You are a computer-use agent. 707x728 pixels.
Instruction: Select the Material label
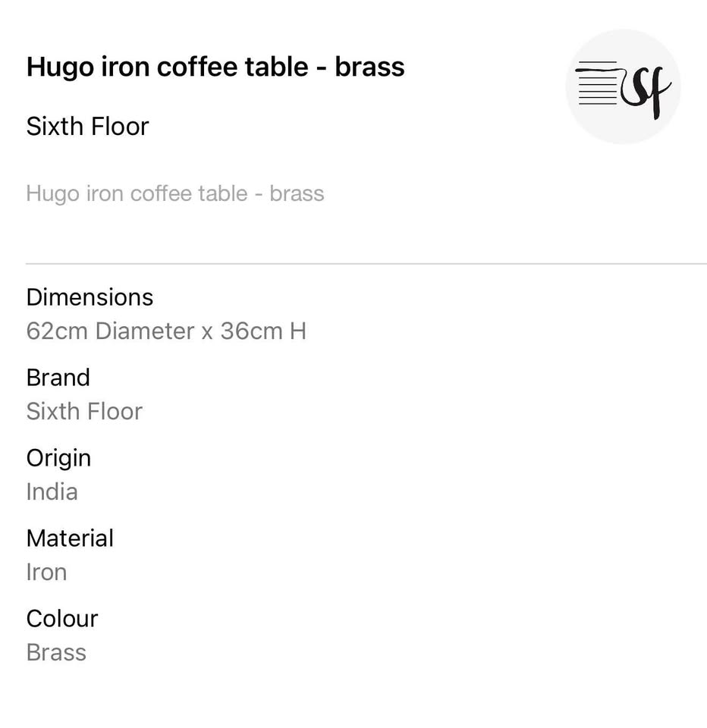point(70,538)
